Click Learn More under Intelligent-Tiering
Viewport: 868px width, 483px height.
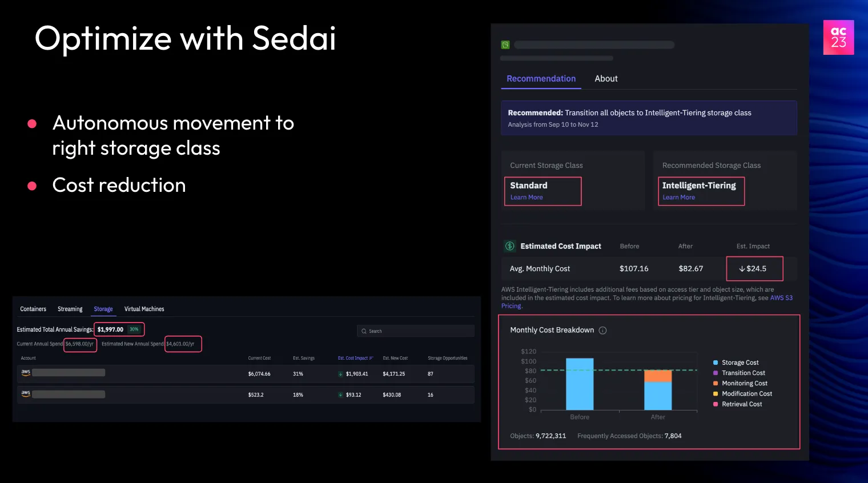[x=679, y=198]
